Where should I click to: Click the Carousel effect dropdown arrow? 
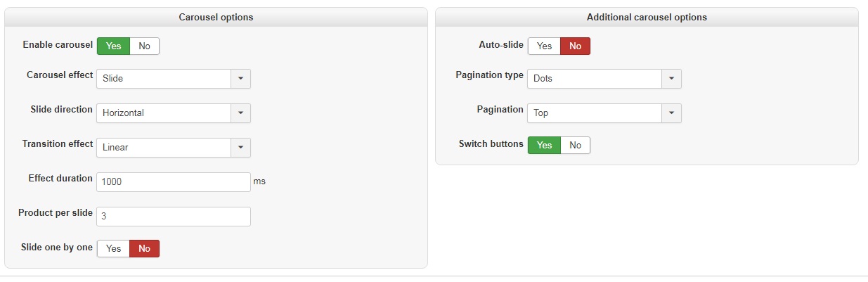[x=240, y=79]
